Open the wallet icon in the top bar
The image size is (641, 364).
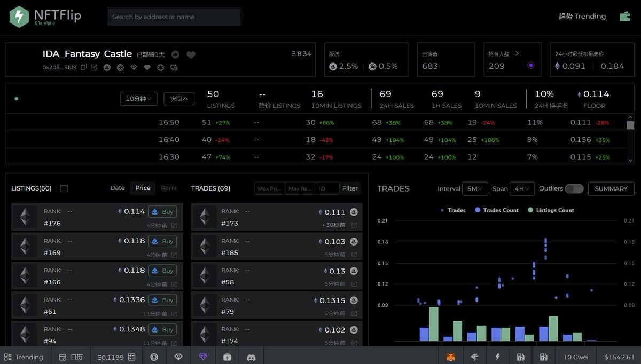click(x=624, y=17)
